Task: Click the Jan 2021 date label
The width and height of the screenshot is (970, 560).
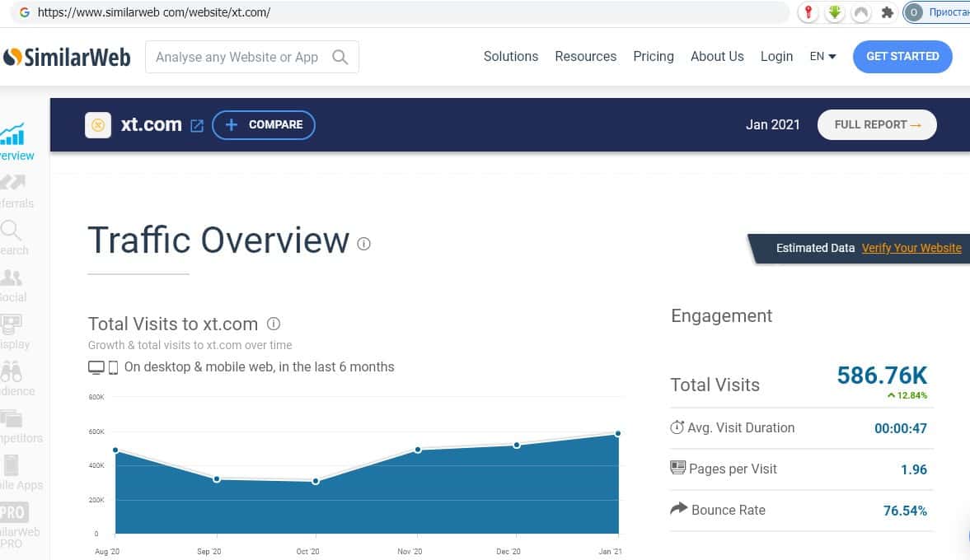Action: [x=772, y=124]
